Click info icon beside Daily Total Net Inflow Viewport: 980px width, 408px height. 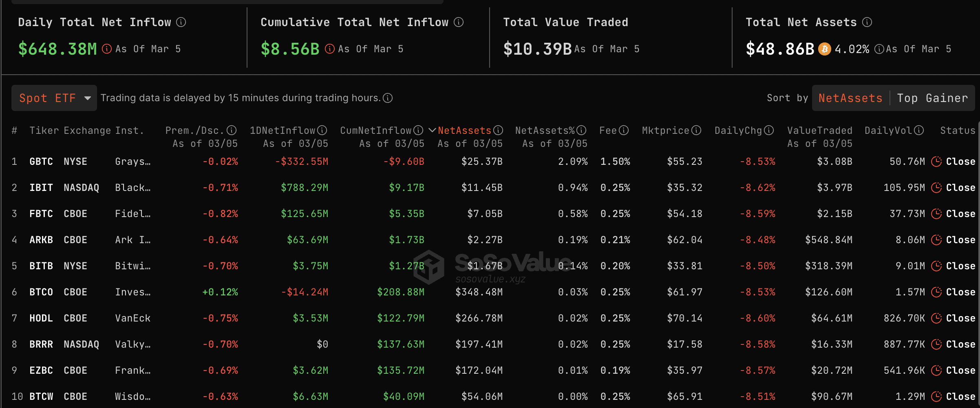coord(181,22)
